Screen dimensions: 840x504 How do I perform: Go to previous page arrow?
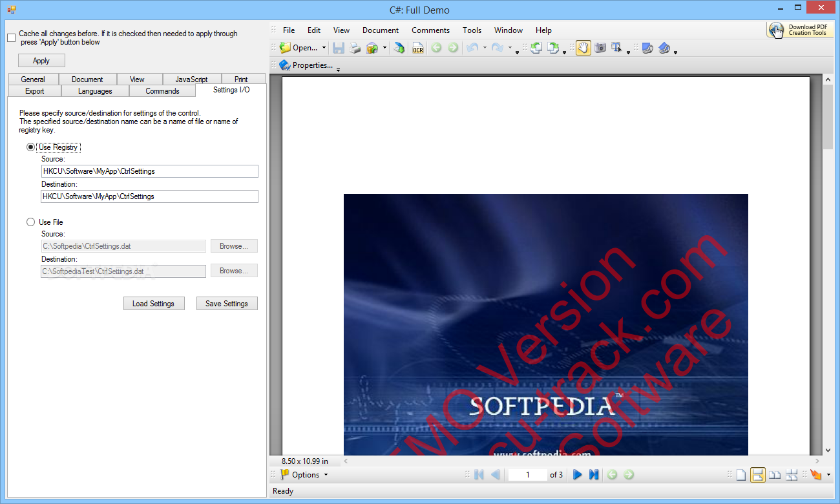tap(496, 475)
